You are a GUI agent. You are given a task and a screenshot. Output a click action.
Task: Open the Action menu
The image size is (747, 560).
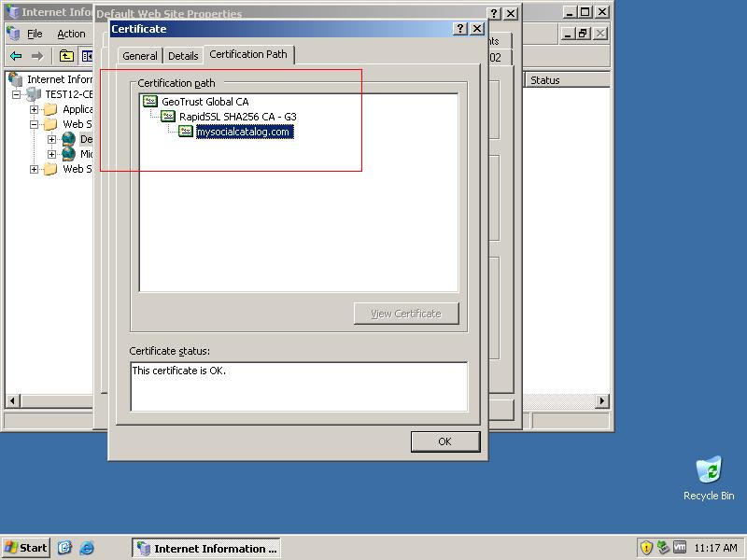coord(71,34)
